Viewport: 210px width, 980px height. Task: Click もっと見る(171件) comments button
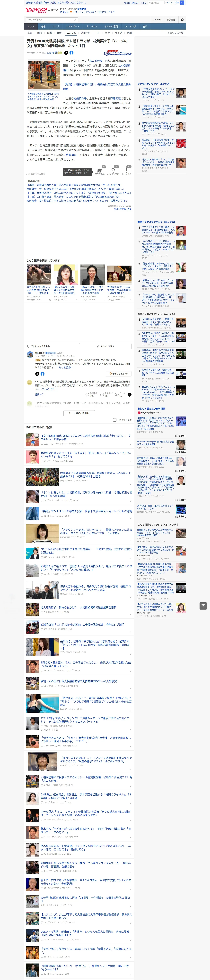click(x=79, y=413)
